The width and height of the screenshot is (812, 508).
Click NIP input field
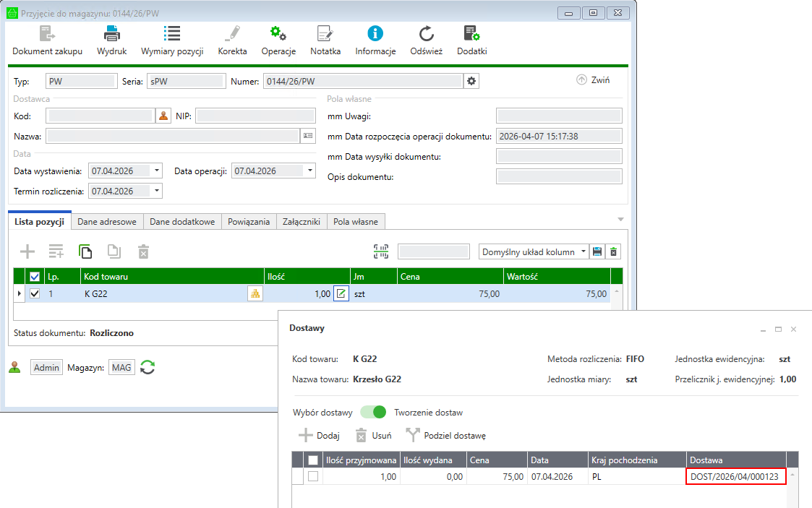coord(256,116)
